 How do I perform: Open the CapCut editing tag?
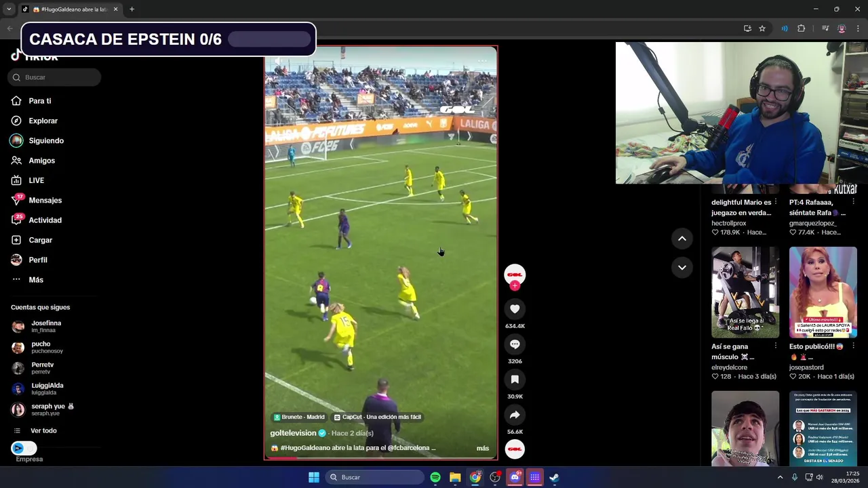pyautogui.click(x=378, y=417)
